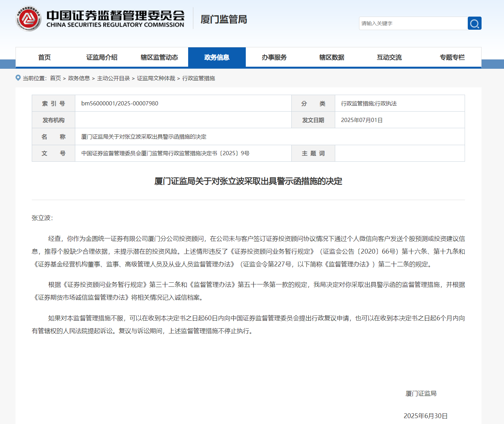Go to 办事服务 menu item
Screen dimensions: 504x424
tap(274, 57)
